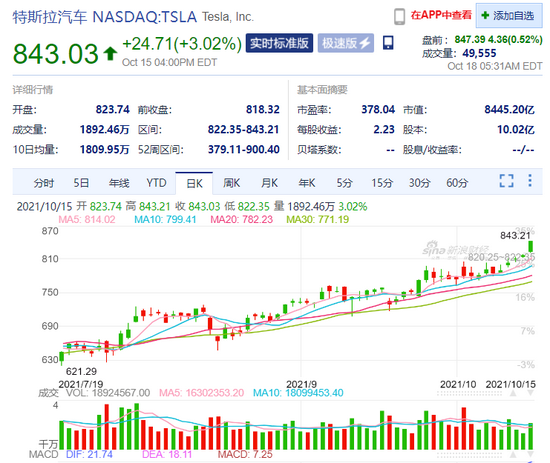Click the phone icon beside 在APP中查看
The height and width of the screenshot is (463, 550).
(400, 16)
